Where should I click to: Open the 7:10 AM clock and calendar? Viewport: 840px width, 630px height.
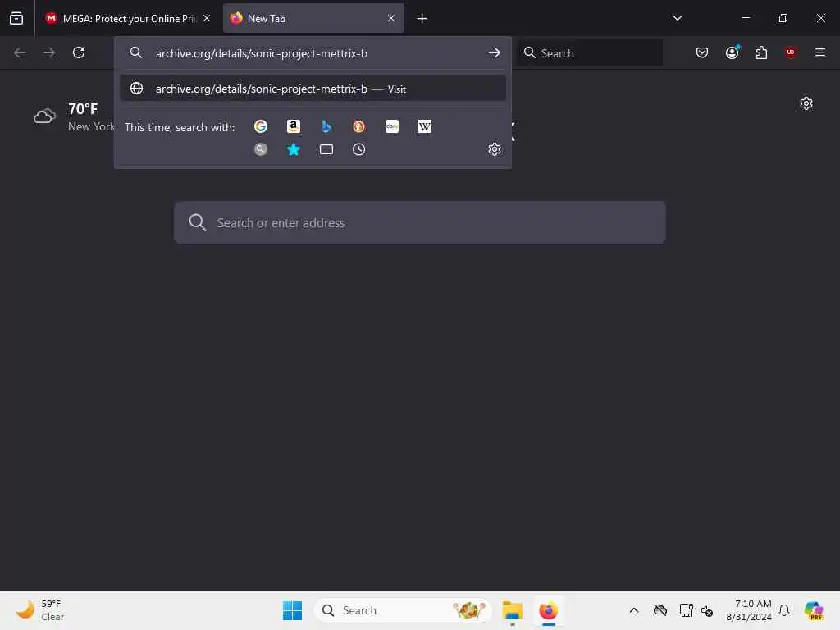tap(749, 610)
